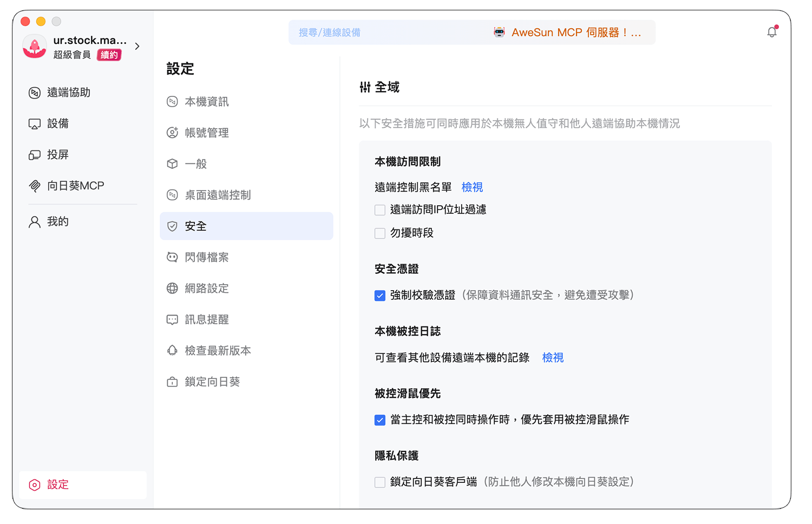Open 訊息提醒 settings section
The width and height of the screenshot is (812, 524).
coord(246,320)
